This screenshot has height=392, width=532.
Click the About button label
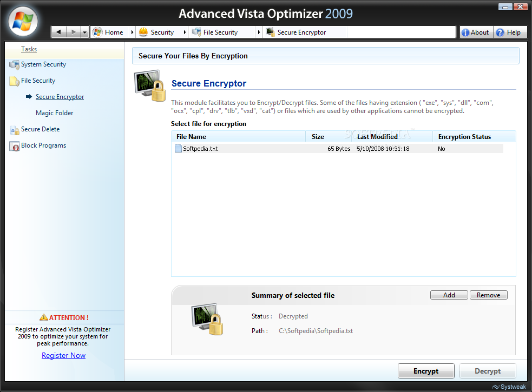(x=480, y=32)
